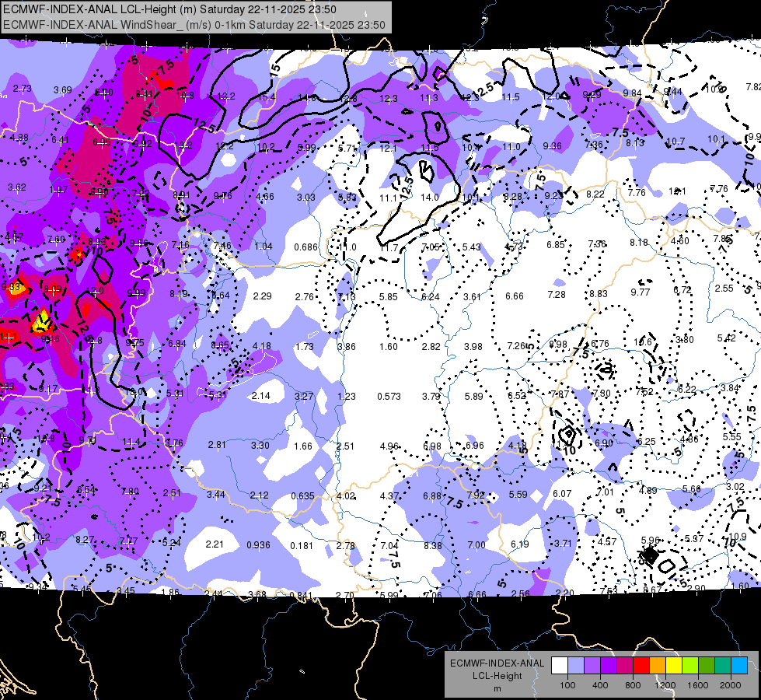
Task: Click the wind shear value 7.28
Action: [x=557, y=294]
